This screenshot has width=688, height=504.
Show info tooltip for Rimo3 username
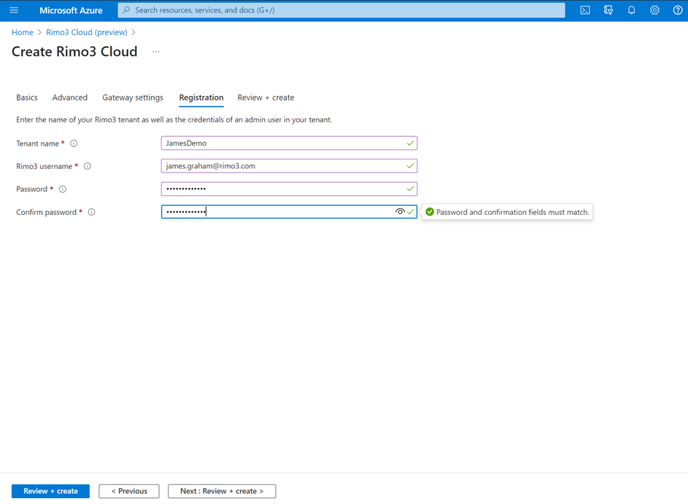(87, 166)
